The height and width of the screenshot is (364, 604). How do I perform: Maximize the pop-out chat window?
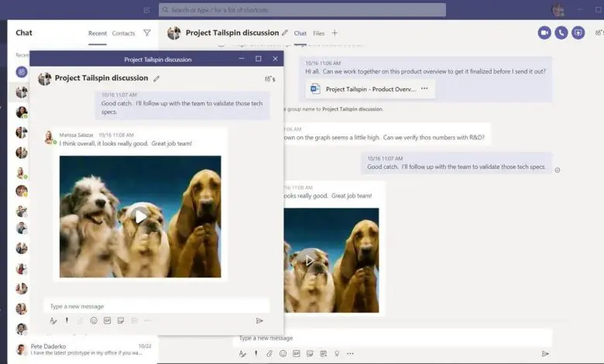pos(258,59)
